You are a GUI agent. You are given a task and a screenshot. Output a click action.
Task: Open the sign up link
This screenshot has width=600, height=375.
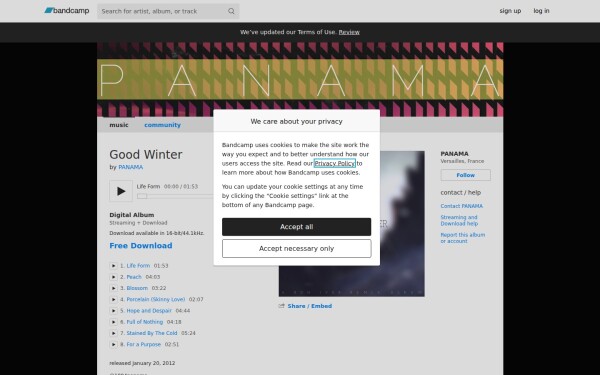[x=510, y=11]
